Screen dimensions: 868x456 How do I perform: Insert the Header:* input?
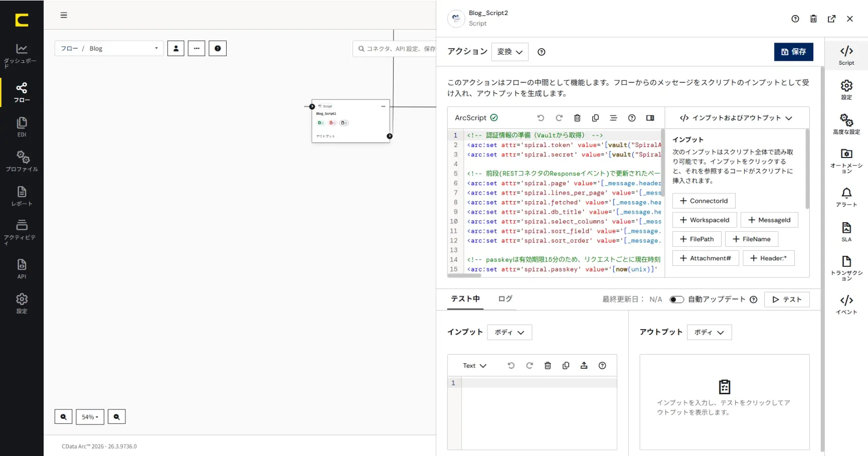[769, 258]
